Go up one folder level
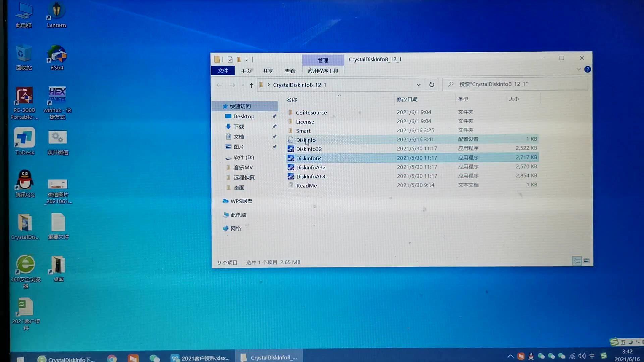Screen dimensions: 644x362 [251, 85]
